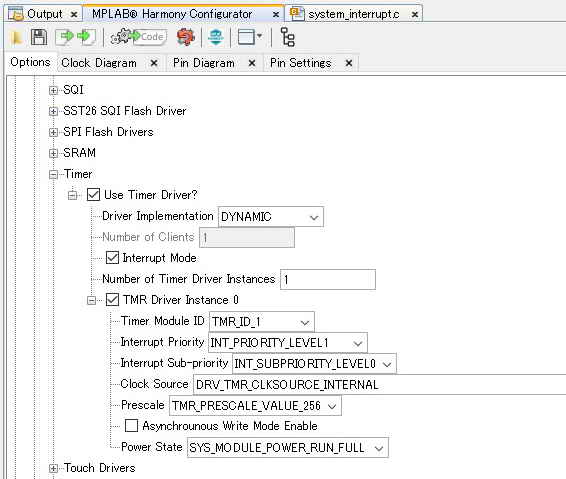
Task: Click the open folder toolbar icon
Action: (x=16, y=38)
